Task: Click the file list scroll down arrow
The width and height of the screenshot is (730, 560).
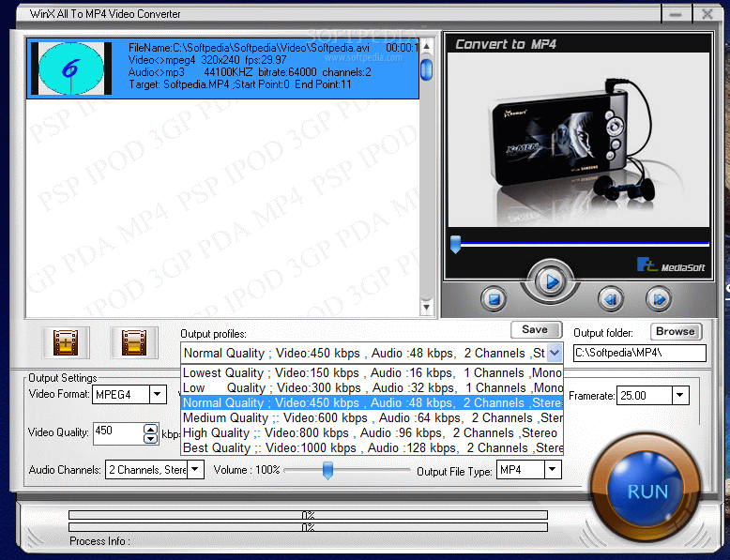Action: (426, 307)
